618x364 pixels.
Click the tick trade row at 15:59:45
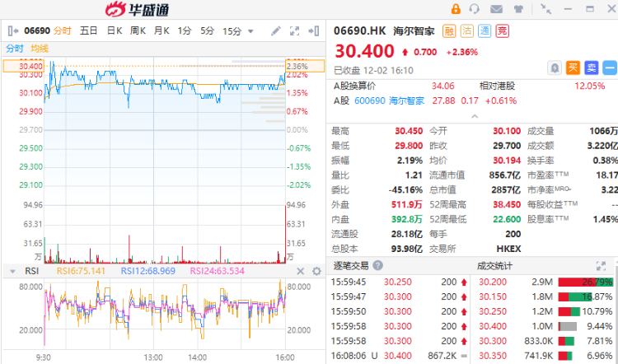pyautogui.click(x=400, y=282)
